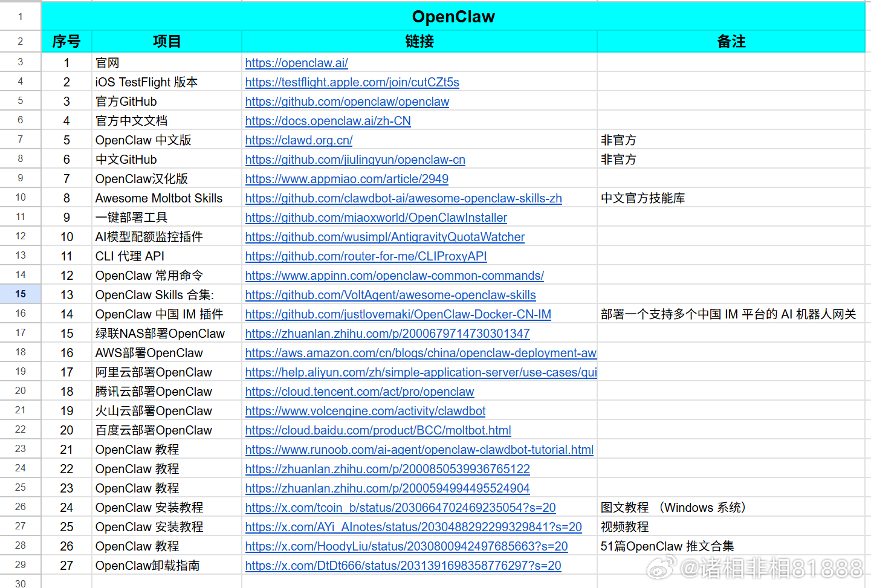871x588 pixels.
Task: Click the 视频教程 note cell
Action: coord(731,527)
